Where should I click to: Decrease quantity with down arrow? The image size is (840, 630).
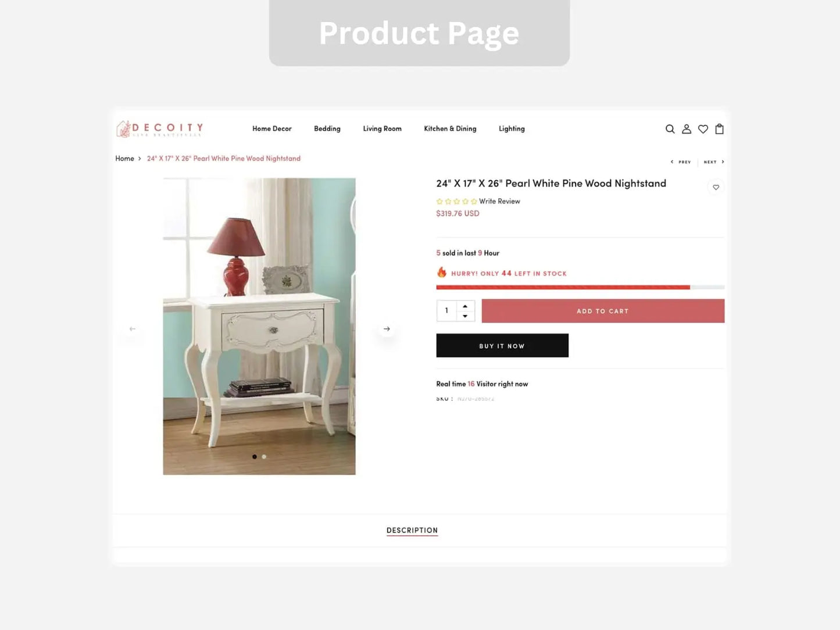(465, 316)
